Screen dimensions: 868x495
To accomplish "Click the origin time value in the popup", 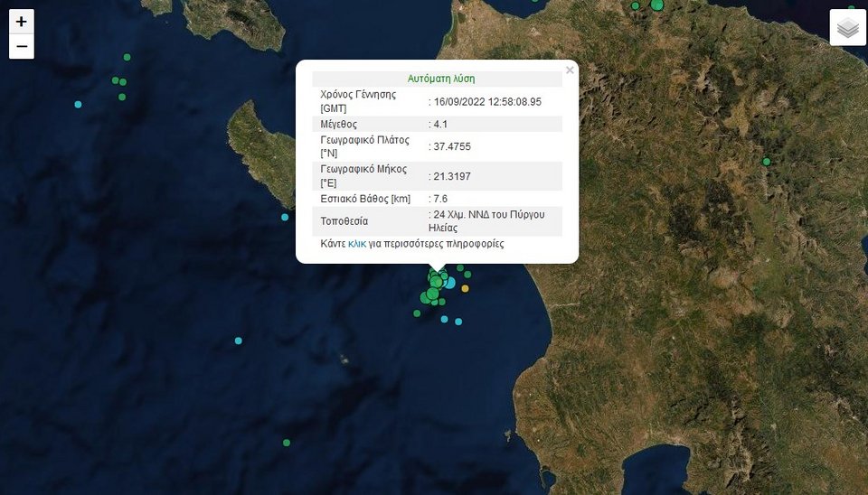I will (486, 102).
